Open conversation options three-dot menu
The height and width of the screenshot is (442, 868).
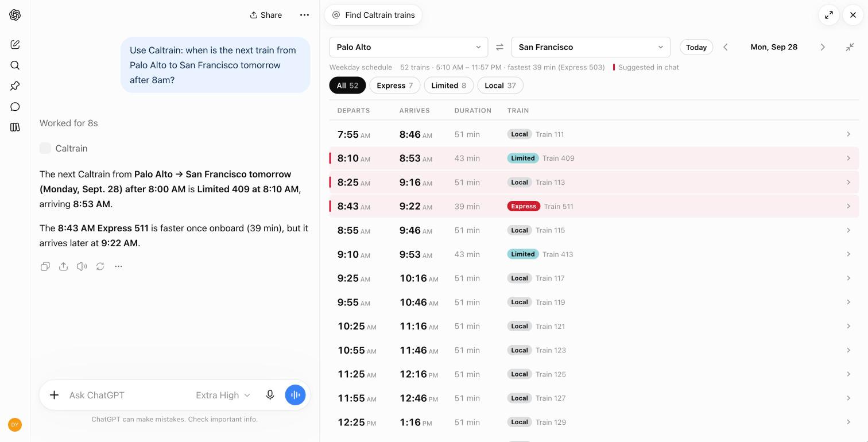(x=304, y=15)
